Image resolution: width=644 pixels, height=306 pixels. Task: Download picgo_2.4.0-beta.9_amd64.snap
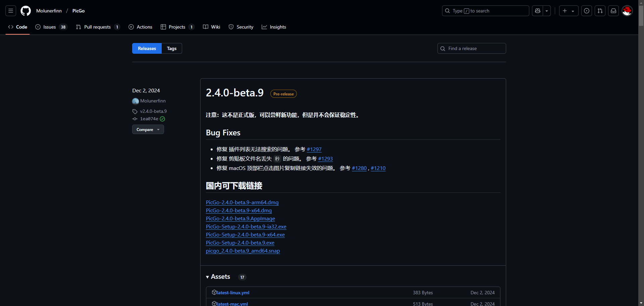point(243,251)
